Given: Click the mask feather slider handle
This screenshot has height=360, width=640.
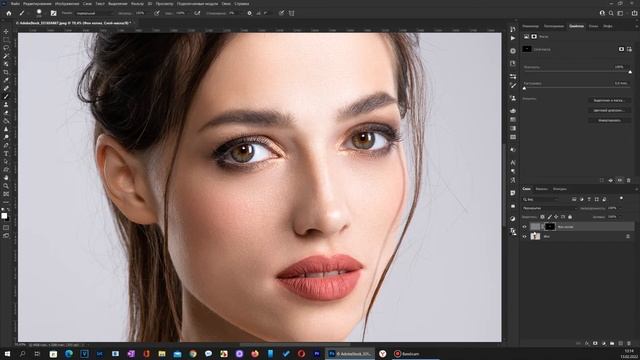Looking at the screenshot, I should click(x=524, y=88).
